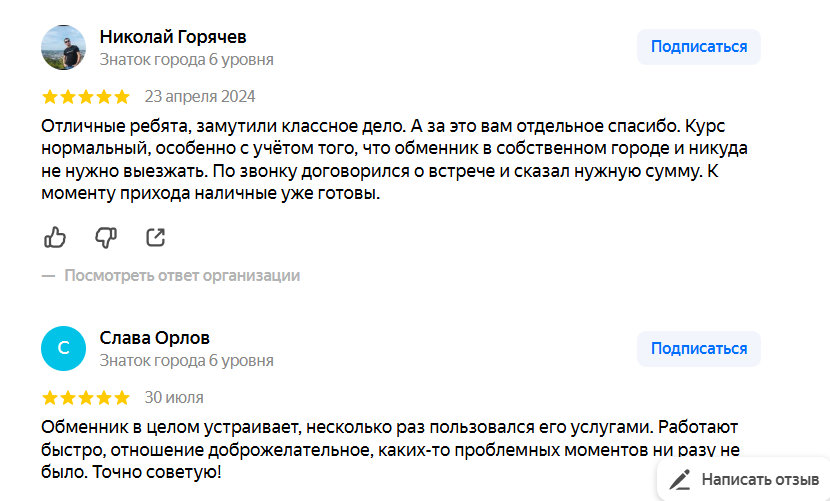Open the name link Слава Орлов
Viewport: 830px width, 501px height.
tap(154, 338)
